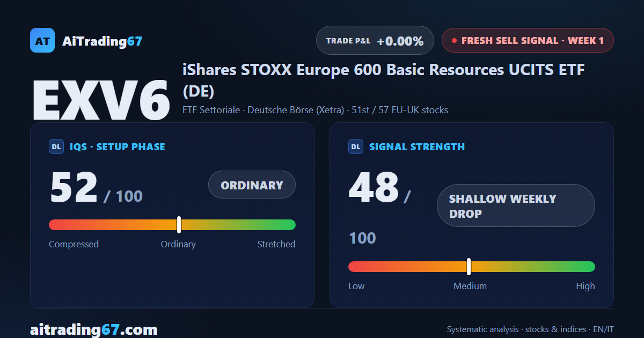This screenshot has width=644, height=338.
Task: Click the EXV6 ticker symbol
Action: tap(101, 100)
